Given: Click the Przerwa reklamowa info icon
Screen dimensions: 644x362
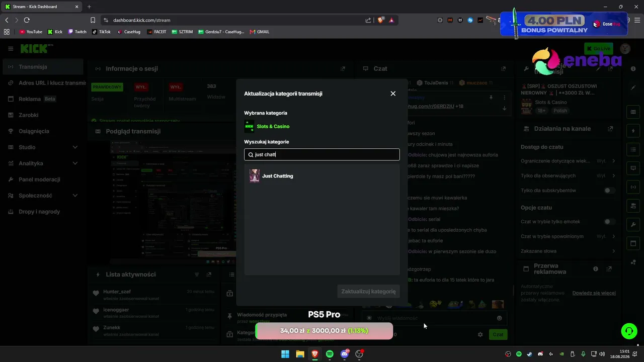Looking at the screenshot, I should (x=596, y=269).
